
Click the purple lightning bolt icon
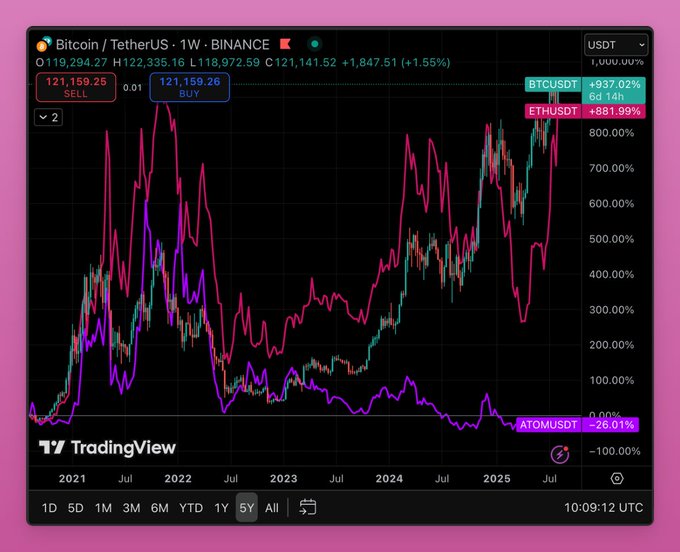(560, 454)
